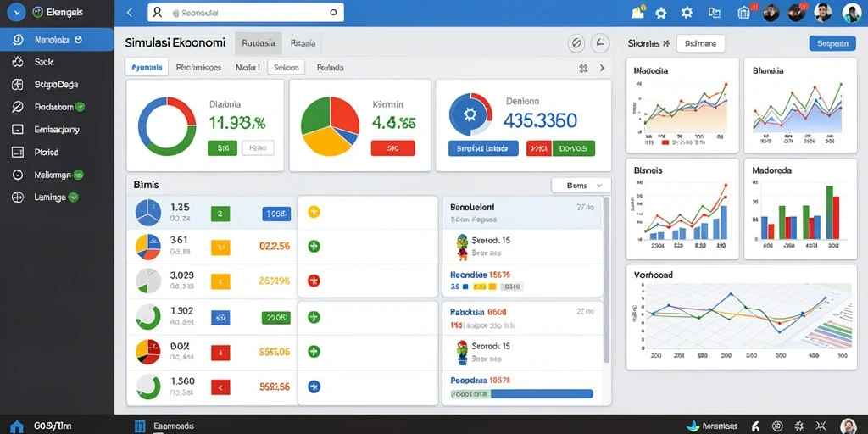Click the gear donut icon in Denienn card
This screenshot has width=868, height=434.
click(470, 114)
